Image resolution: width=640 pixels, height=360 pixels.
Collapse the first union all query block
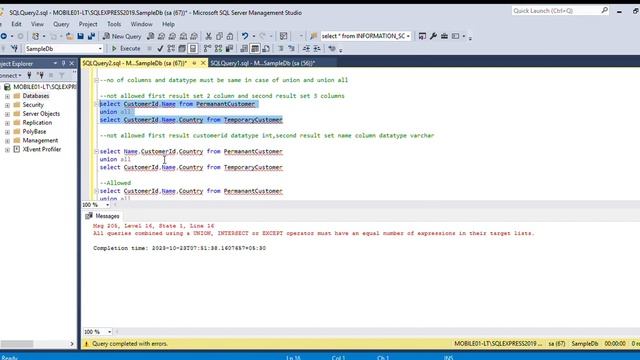pos(97,104)
